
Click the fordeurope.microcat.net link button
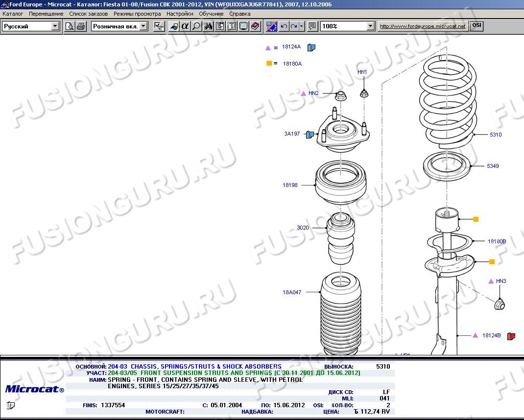pos(423,26)
